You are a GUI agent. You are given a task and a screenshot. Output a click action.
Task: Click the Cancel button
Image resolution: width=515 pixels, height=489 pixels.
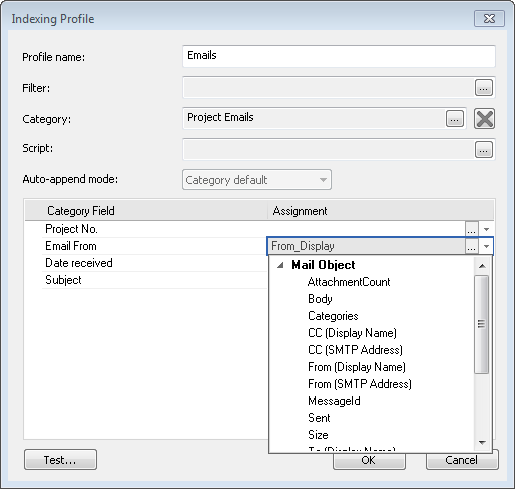click(462, 460)
